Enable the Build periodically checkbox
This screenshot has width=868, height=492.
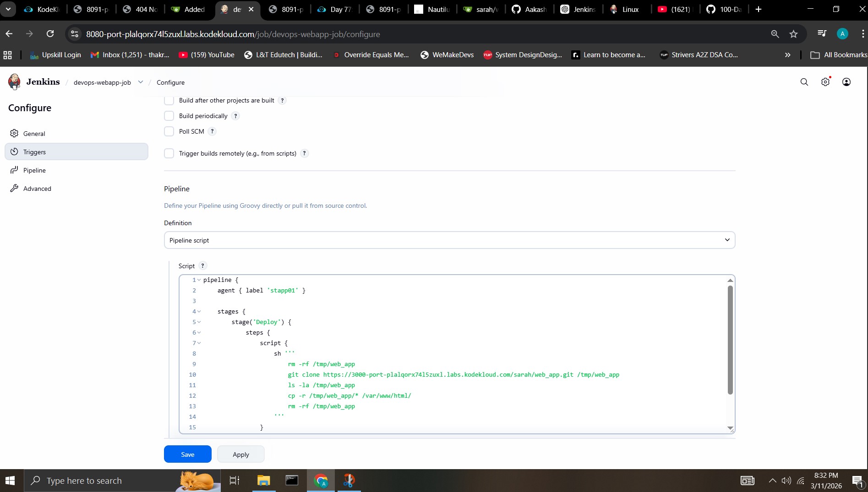pos(169,116)
